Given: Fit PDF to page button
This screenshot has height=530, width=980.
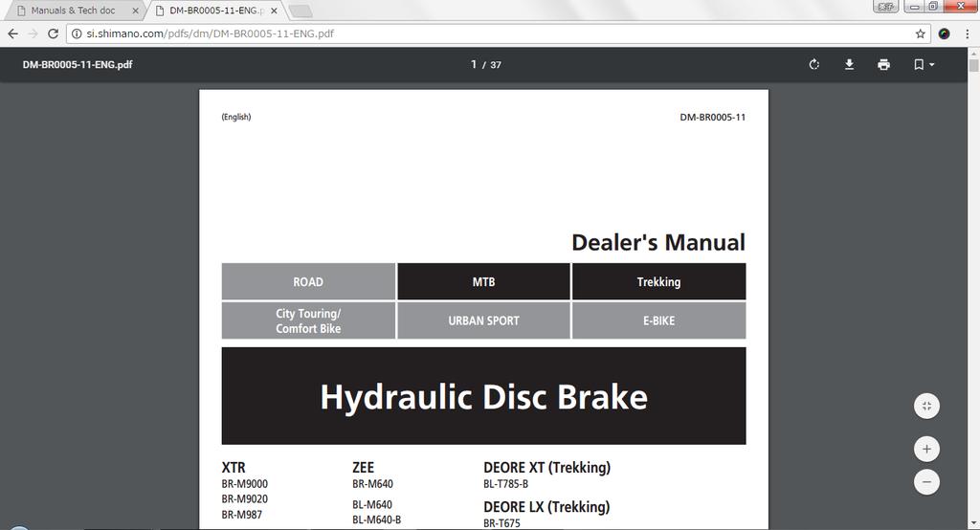Looking at the screenshot, I should click(926, 407).
